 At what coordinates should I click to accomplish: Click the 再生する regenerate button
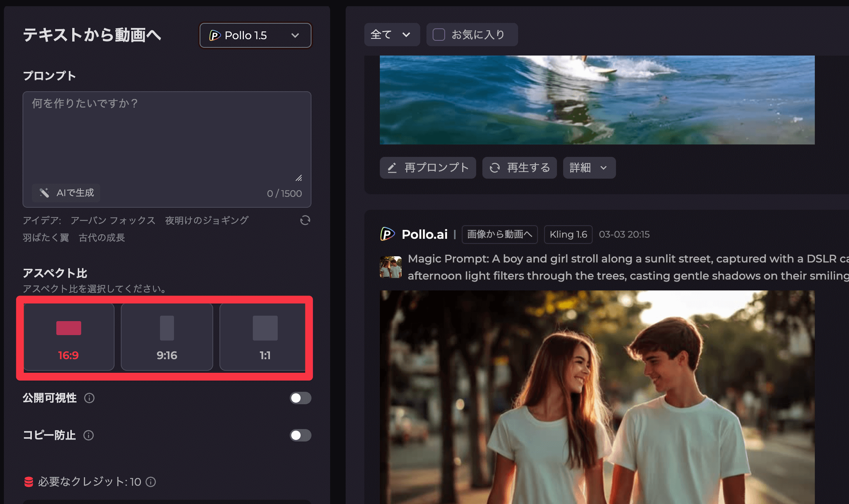coord(519,168)
